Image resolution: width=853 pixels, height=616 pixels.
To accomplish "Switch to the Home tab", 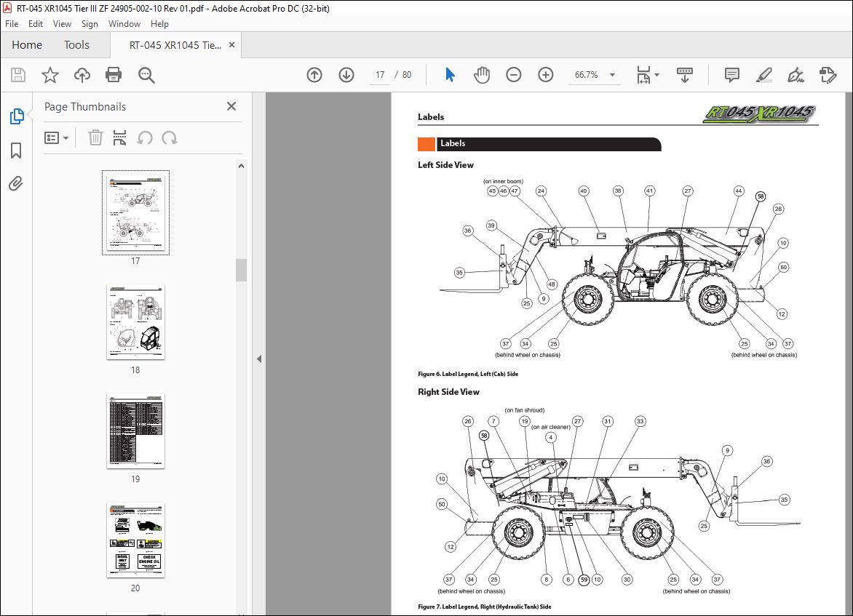I will click(x=27, y=45).
